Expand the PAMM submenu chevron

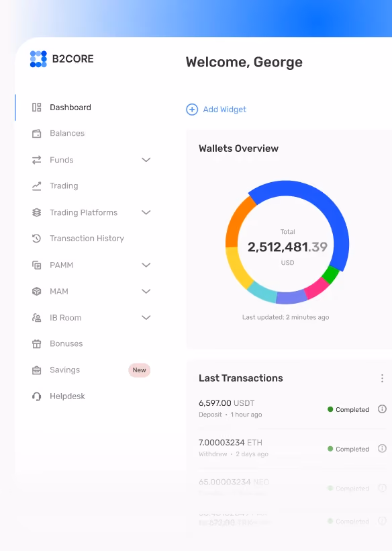tap(146, 265)
